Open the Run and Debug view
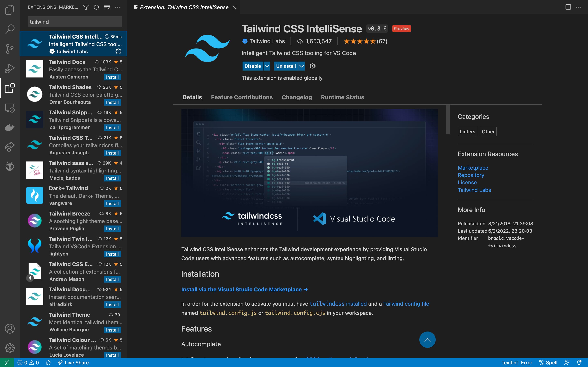 [10, 69]
